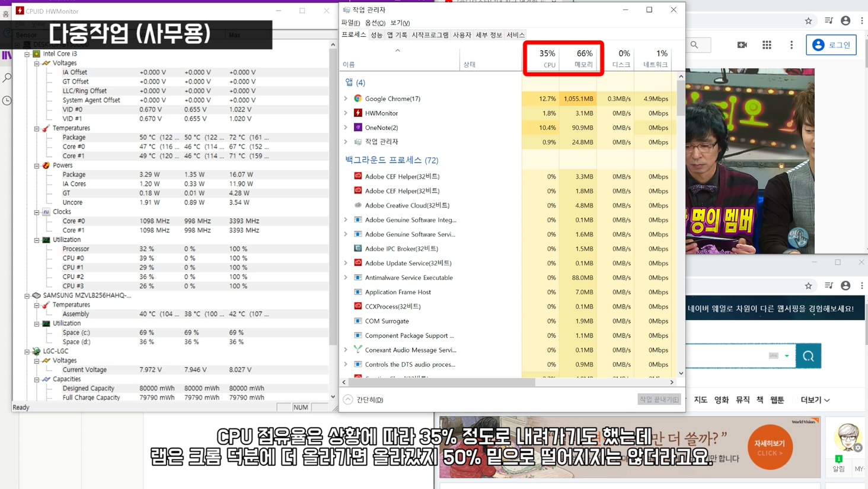Click the HWMonitor icon in process list
Viewport: 868px width, 489px height.
point(358,113)
